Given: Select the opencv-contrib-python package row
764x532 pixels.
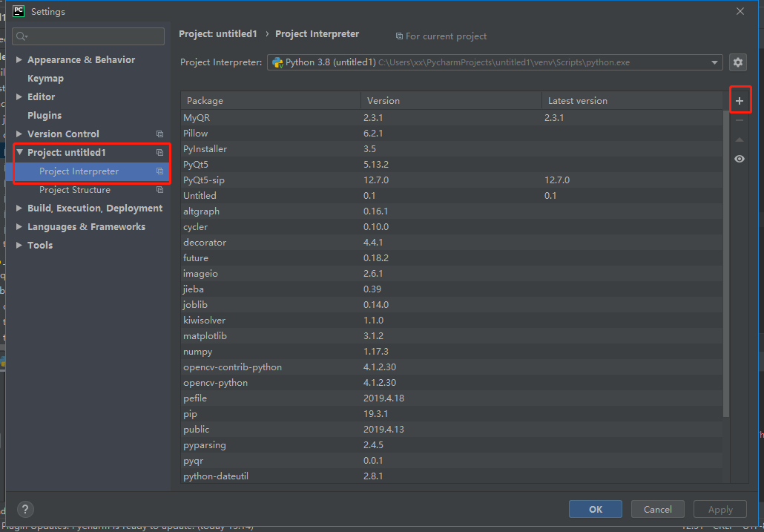Looking at the screenshot, I should pyautogui.click(x=452, y=367).
